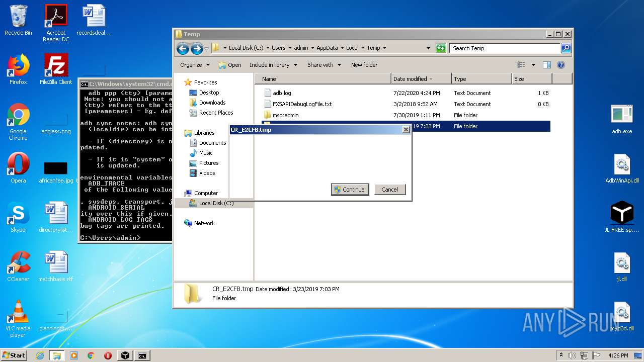Open Opera browser desktop icon
The height and width of the screenshot is (362, 644).
(x=18, y=168)
